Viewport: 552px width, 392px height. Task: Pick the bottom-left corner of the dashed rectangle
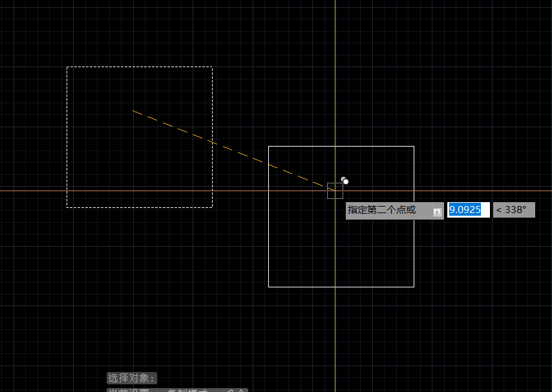pyautogui.click(x=67, y=207)
